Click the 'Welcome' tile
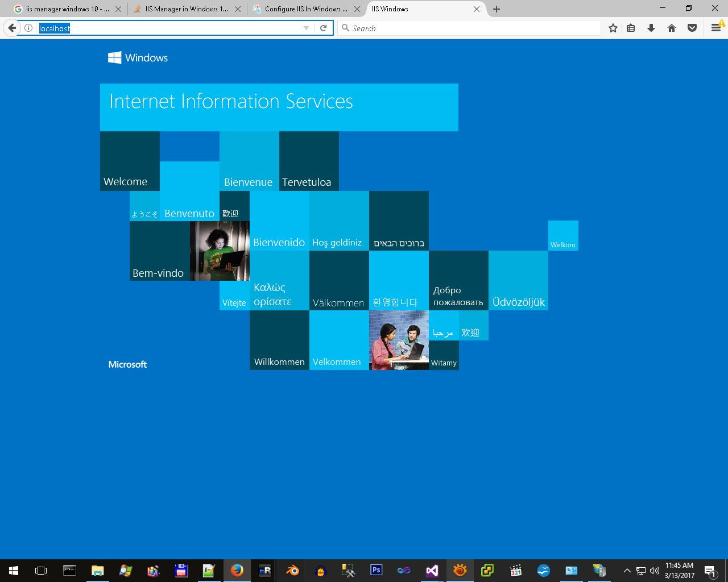The width and height of the screenshot is (728, 582). 130,161
